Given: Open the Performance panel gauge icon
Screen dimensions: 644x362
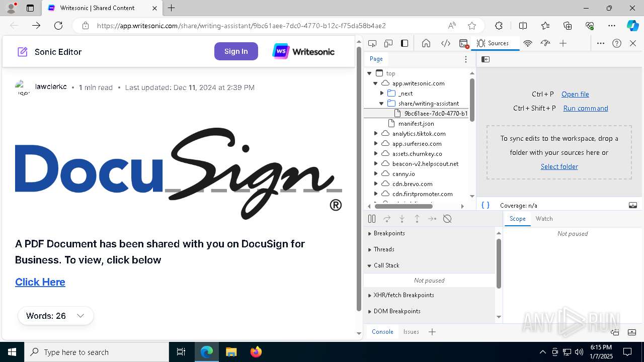Looking at the screenshot, I should (x=545, y=43).
